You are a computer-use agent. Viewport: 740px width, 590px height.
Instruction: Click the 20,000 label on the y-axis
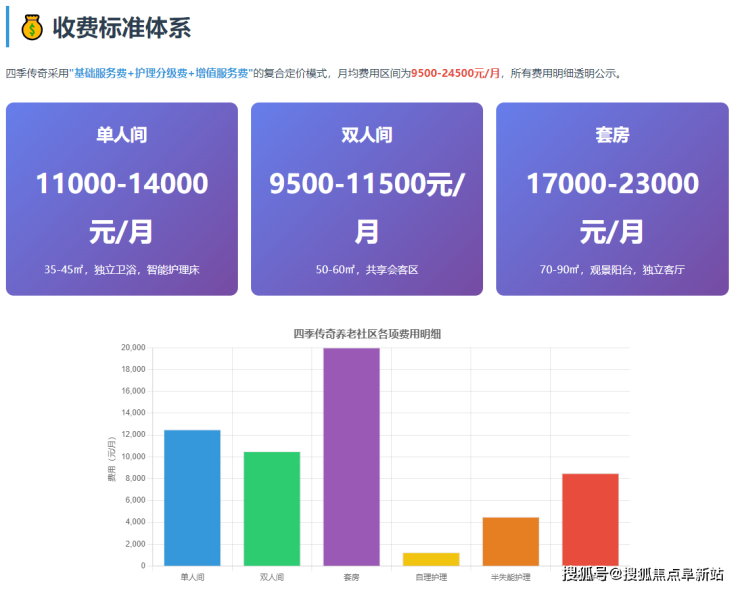pos(133,348)
